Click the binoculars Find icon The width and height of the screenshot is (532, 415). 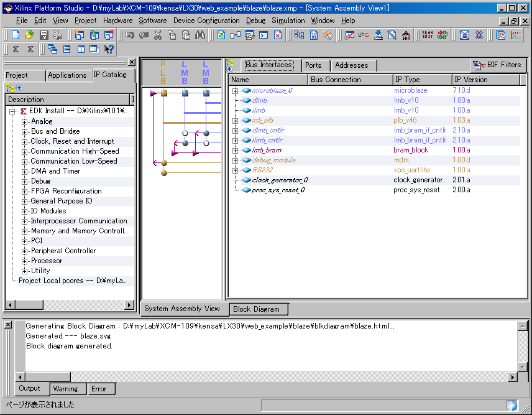tap(199, 35)
